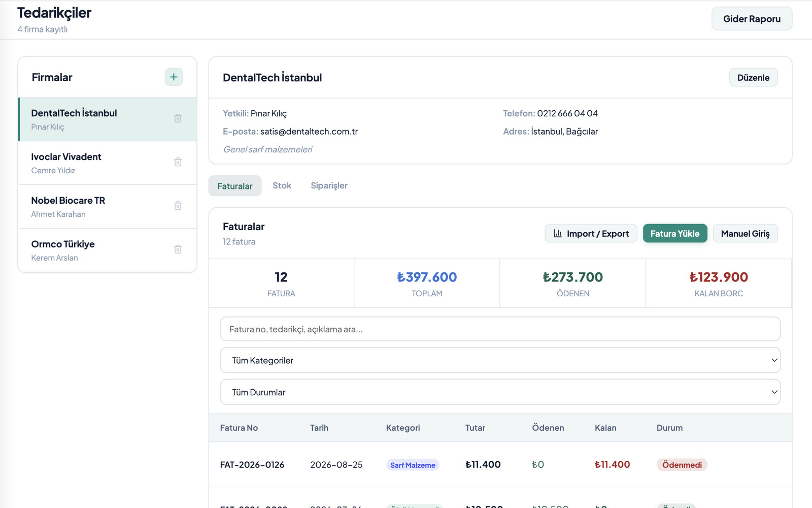Click the note Genel sarf malzemeleri

[x=267, y=149]
